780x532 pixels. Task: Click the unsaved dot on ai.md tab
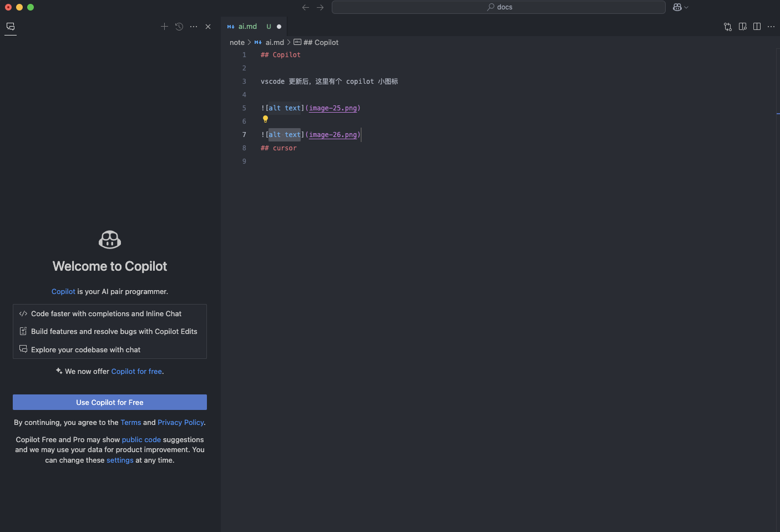tap(279, 27)
